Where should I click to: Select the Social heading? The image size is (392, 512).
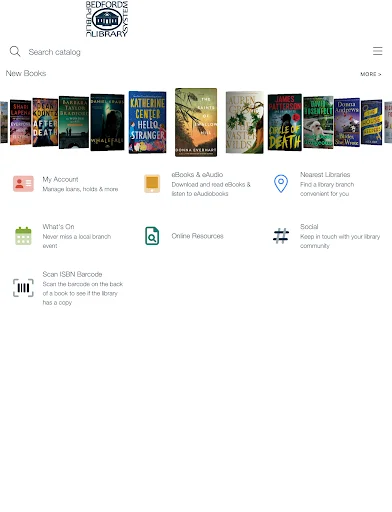pos(309,227)
